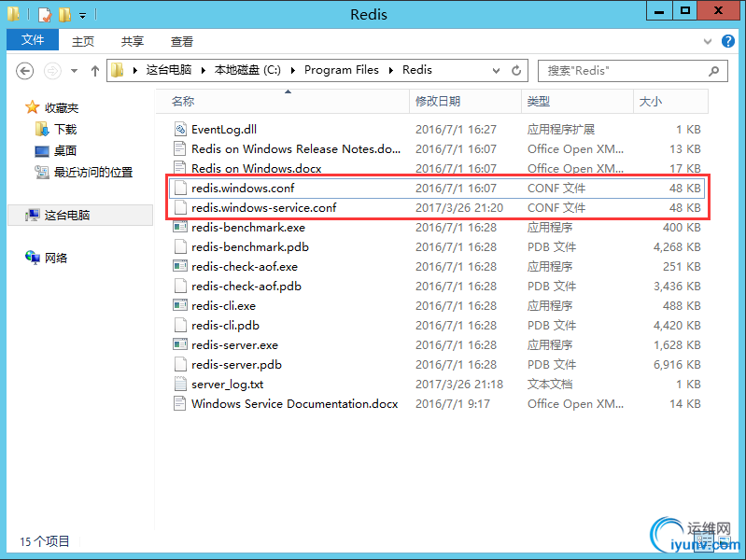This screenshot has height=560, width=746.
Task: Select the redis-server.exe application icon
Action: pyautogui.click(x=180, y=344)
